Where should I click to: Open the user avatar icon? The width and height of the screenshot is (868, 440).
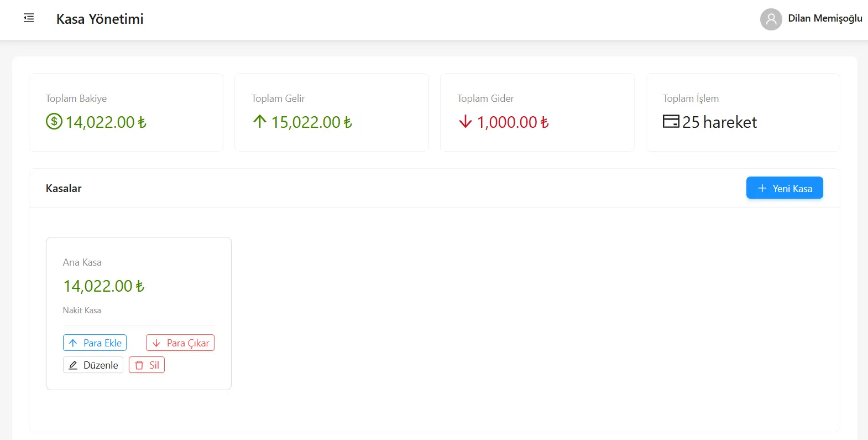point(771,19)
